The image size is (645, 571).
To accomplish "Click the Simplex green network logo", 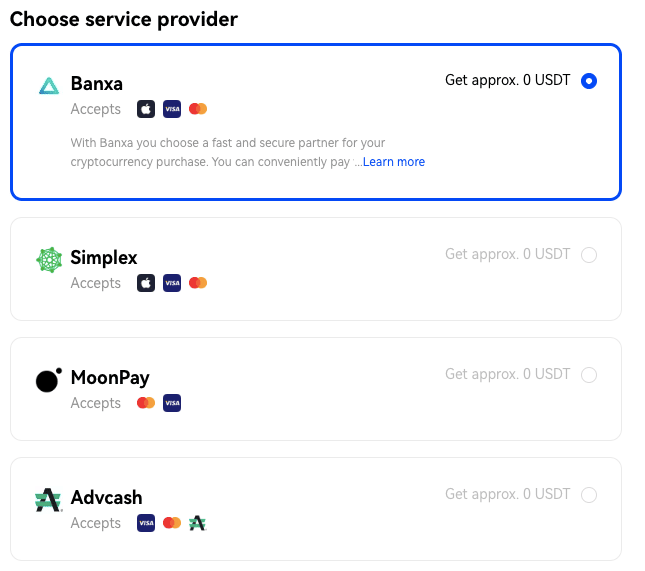I will tap(49, 260).
